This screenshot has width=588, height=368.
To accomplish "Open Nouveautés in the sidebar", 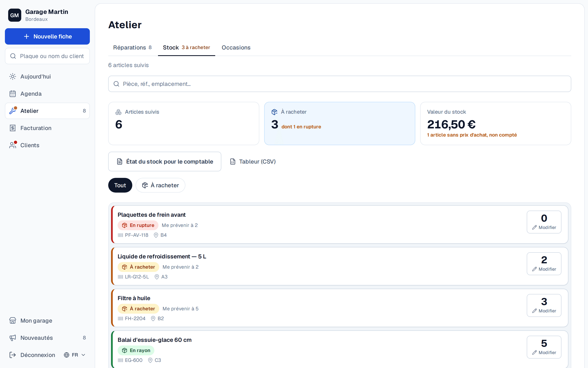I will pyautogui.click(x=47, y=338).
